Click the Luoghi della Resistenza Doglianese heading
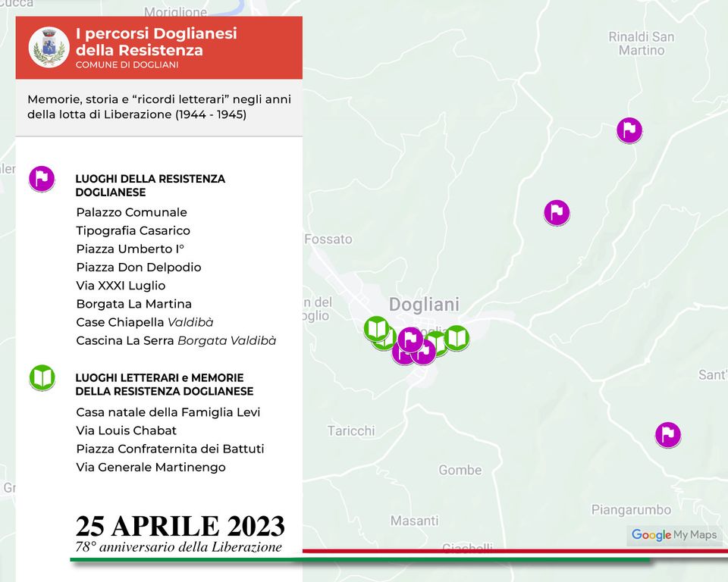Screen dimensions: 728x582 click(x=149, y=186)
